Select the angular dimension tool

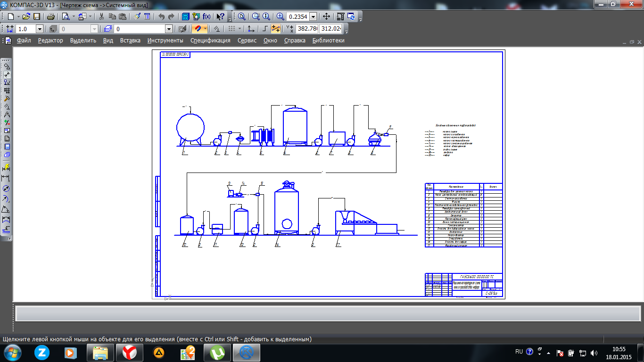click(6, 209)
